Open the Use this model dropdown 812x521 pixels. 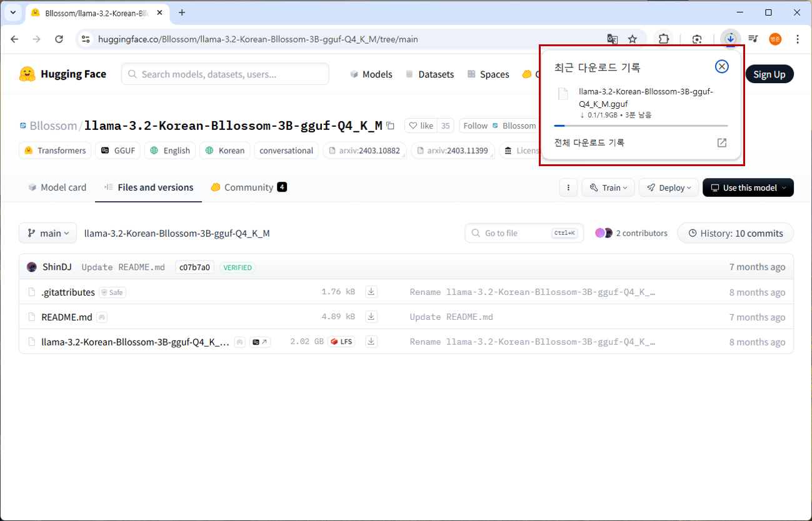click(x=748, y=187)
